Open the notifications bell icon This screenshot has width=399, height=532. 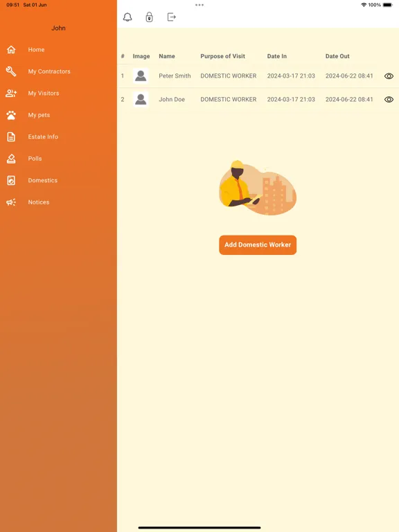[x=127, y=17]
